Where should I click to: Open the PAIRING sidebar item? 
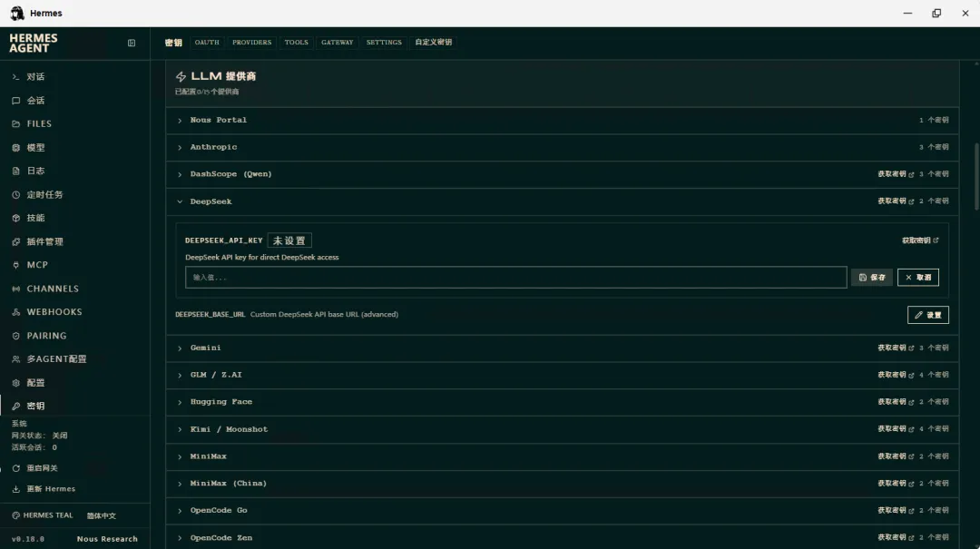[x=46, y=336]
